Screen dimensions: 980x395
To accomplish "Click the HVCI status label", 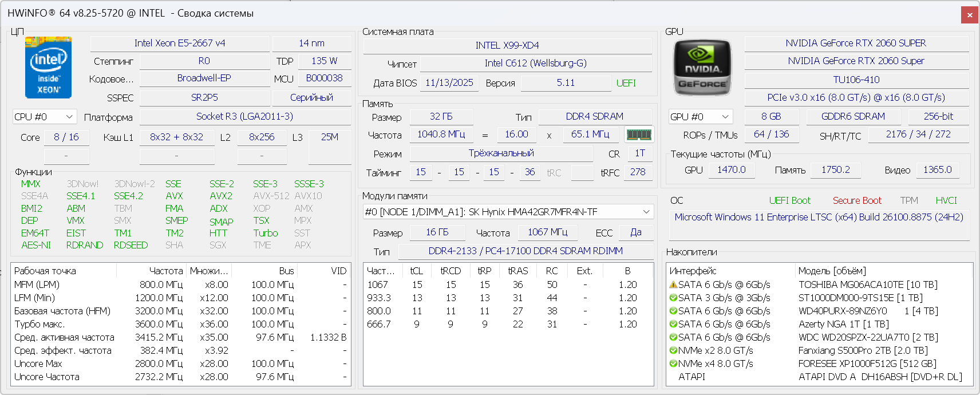I will (x=946, y=200).
